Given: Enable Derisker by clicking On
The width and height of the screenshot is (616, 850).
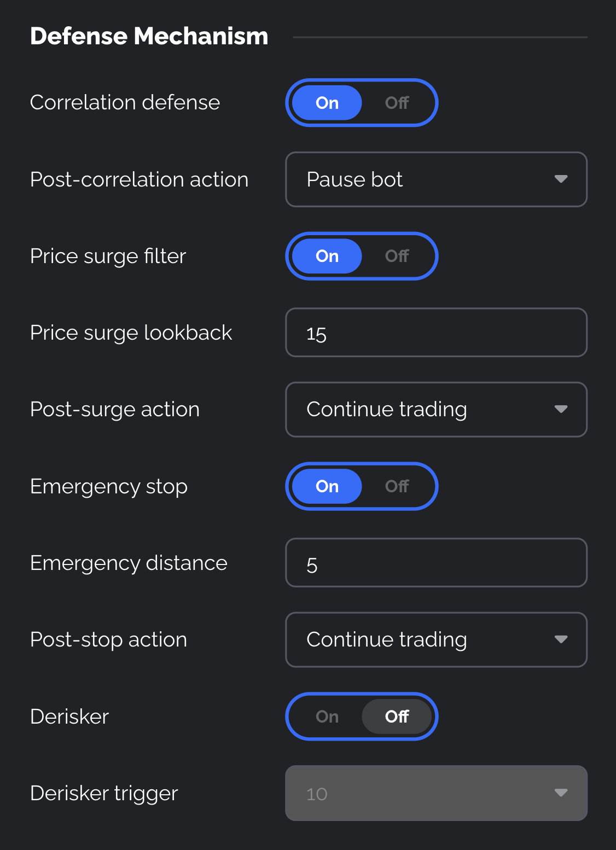Looking at the screenshot, I should click(x=327, y=717).
